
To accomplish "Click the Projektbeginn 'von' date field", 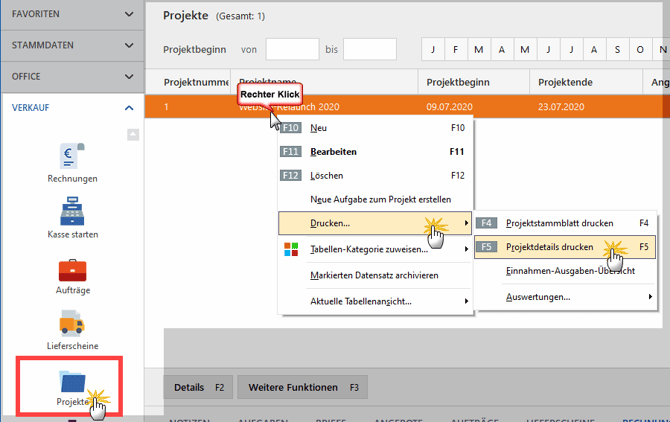I will [x=292, y=49].
